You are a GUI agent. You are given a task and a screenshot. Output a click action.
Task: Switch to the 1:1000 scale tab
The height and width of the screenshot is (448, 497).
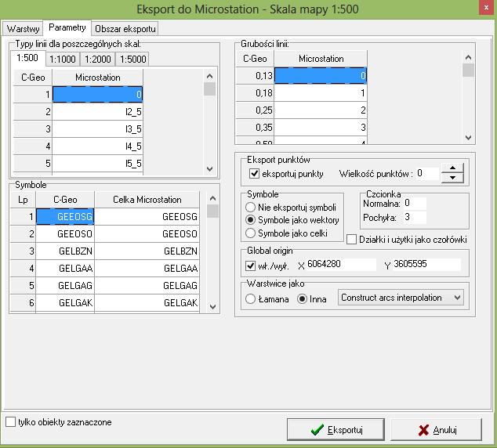click(x=63, y=60)
